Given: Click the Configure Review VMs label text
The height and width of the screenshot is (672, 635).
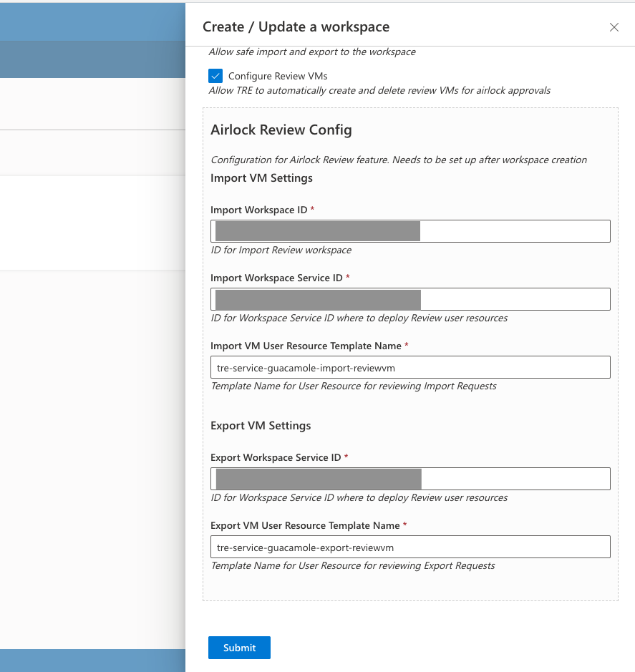Looking at the screenshot, I should click(278, 76).
